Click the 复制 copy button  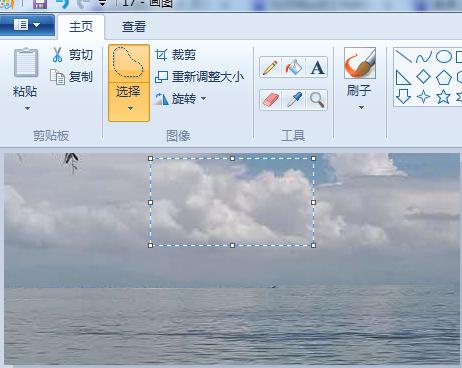71,77
